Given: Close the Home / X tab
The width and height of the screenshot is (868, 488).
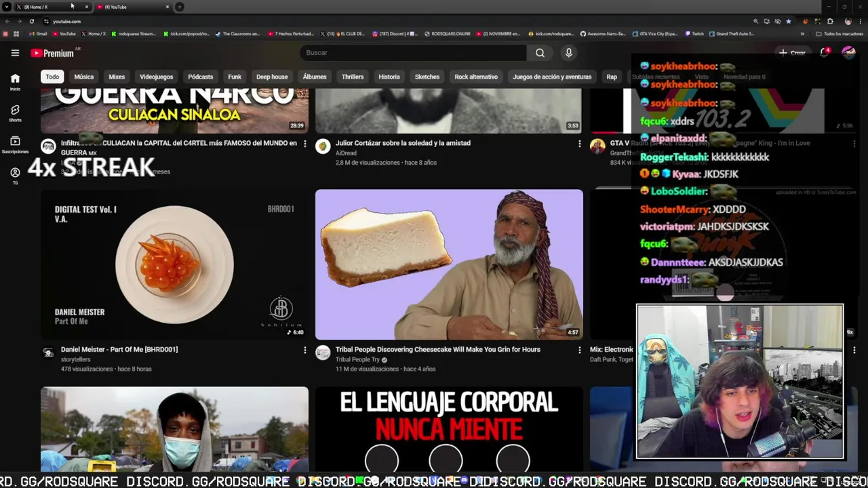Looking at the screenshot, I should pos(87,7).
